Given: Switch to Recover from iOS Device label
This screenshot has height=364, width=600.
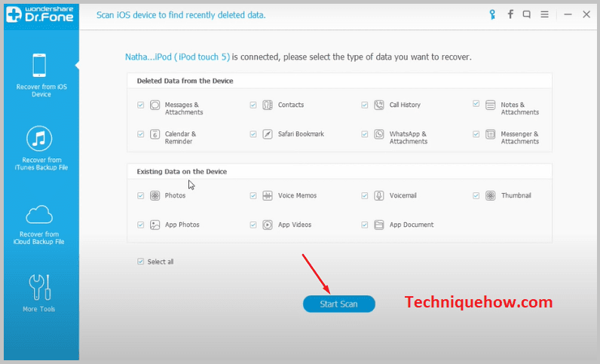Looking at the screenshot, I should pos(41,90).
